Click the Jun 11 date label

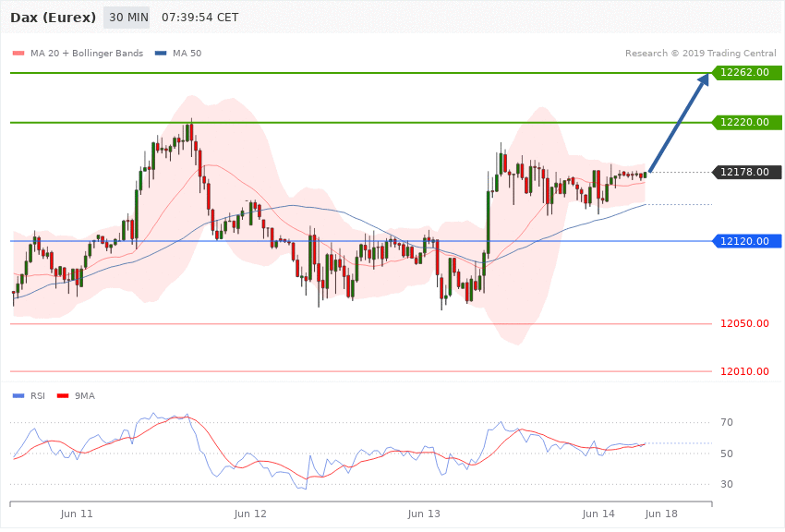[x=77, y=514]
